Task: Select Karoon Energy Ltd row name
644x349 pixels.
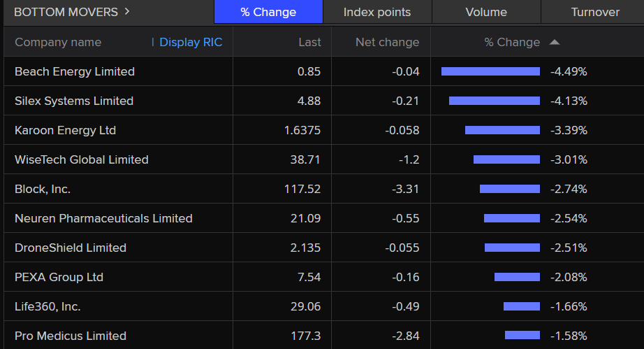Action: [x=65, y=130]
